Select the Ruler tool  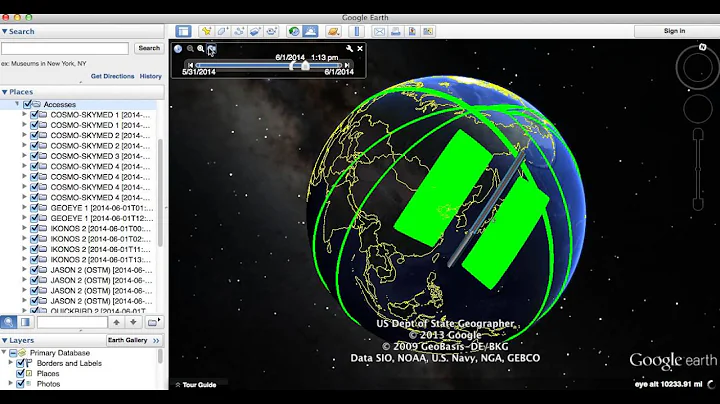point(357,31)
